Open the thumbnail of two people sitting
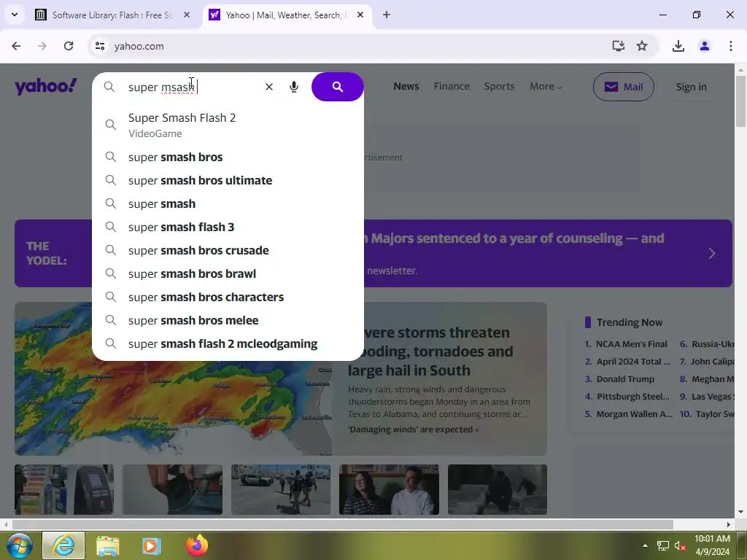Viewport: 747px width, 560px height. click(389, 489)
